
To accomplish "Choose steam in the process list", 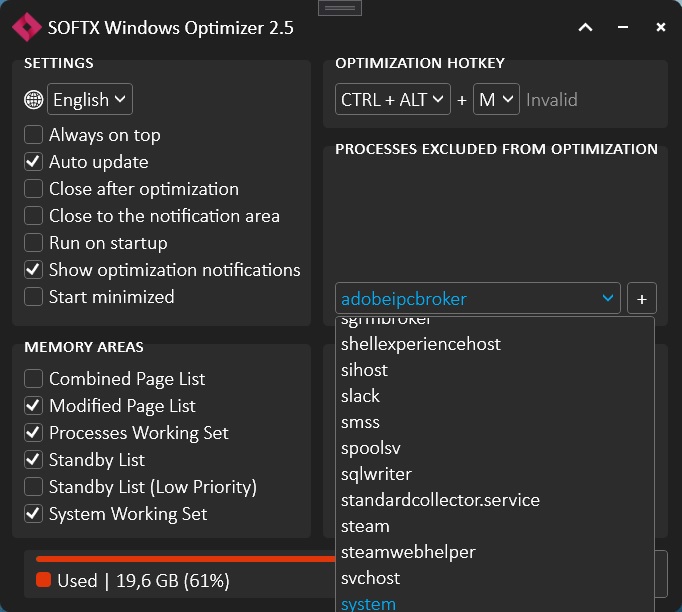I will pyautogui.click(x=365, y=526).
